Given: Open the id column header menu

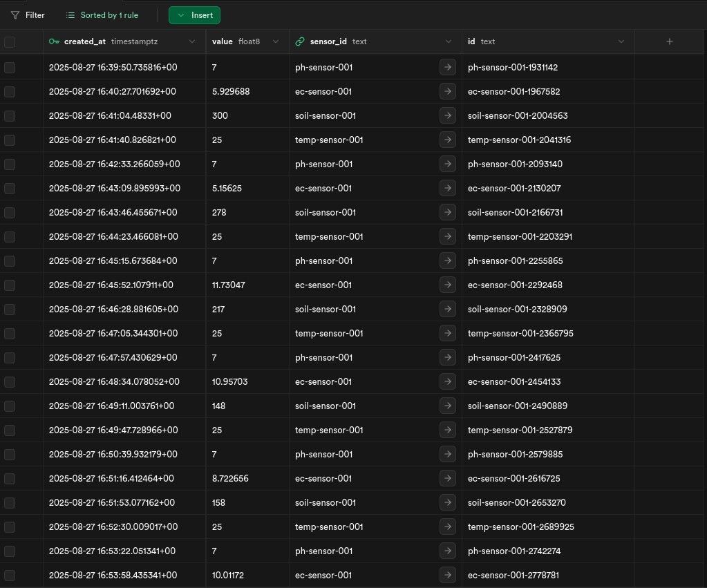Looking at the screenshot, I should point(621,41).
